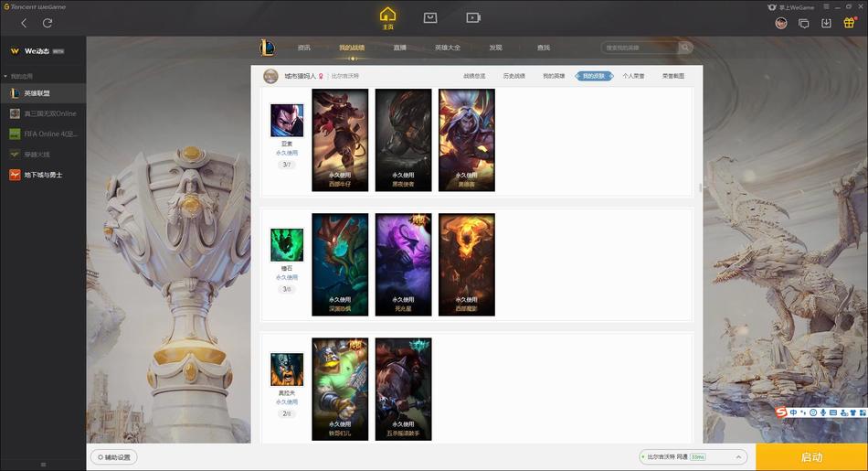Open the home tab house icon
868x471 pixels.
tap(387, 17)
